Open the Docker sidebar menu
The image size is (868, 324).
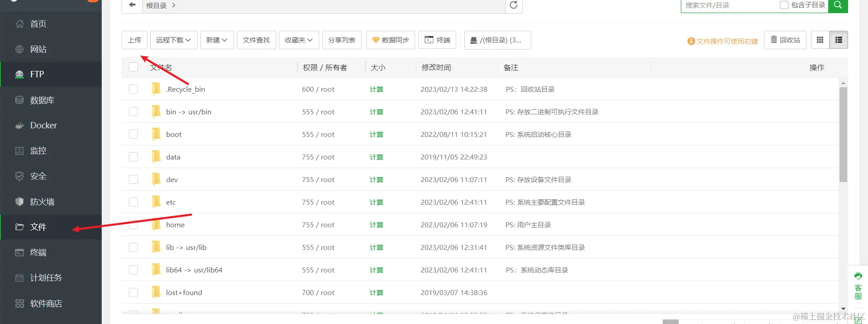43,125
